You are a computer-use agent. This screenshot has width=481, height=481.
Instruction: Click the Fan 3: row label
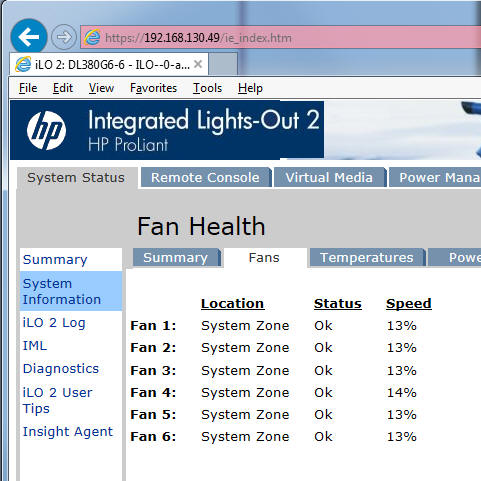(153, 370)
